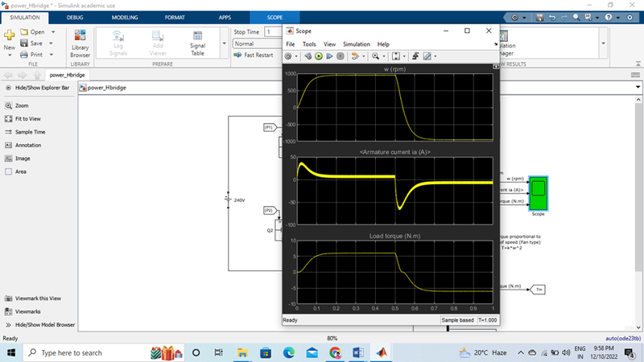Select the Zoom tool in left palette
This screenshot has width=644, height=362.
(x=17, y=106)
